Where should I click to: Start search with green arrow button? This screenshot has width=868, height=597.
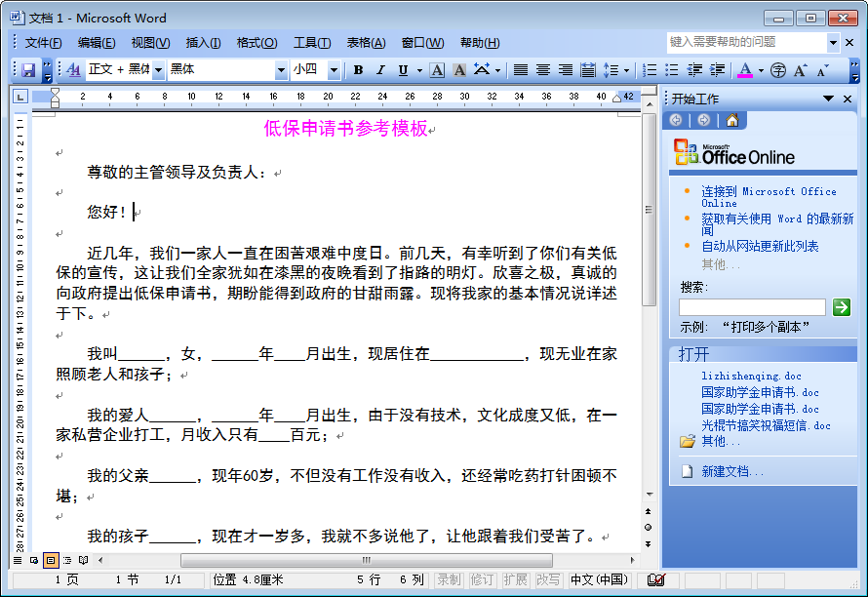pos(842,307)
